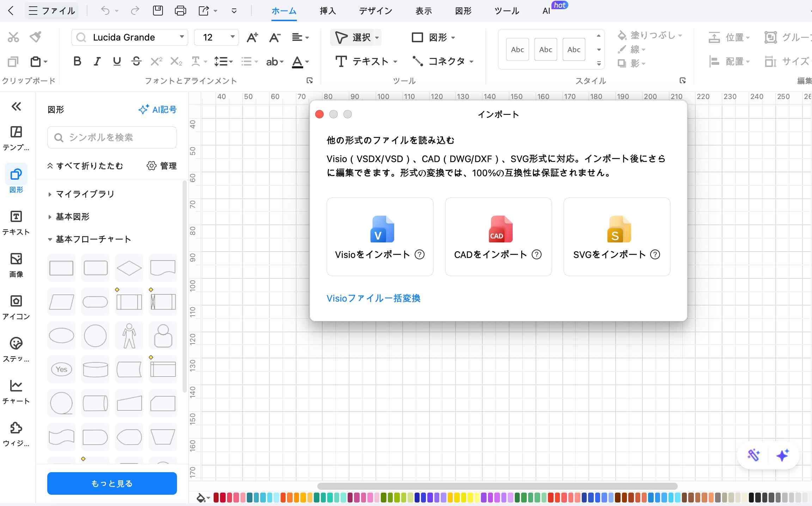Open the ウィジ... widget sidebar panel
This screenshot has width=812, height=506.
(x=16, y=434)
